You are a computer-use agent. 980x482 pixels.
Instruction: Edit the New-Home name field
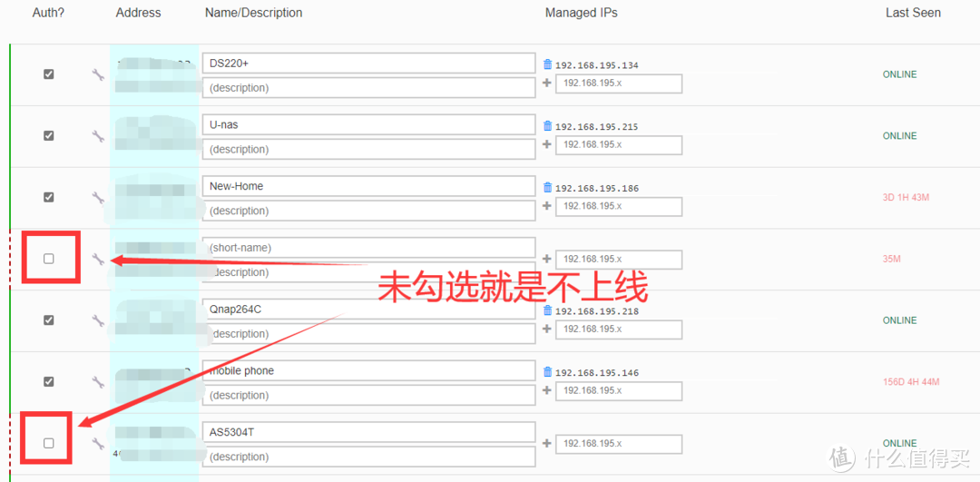(x=368, y=186)
